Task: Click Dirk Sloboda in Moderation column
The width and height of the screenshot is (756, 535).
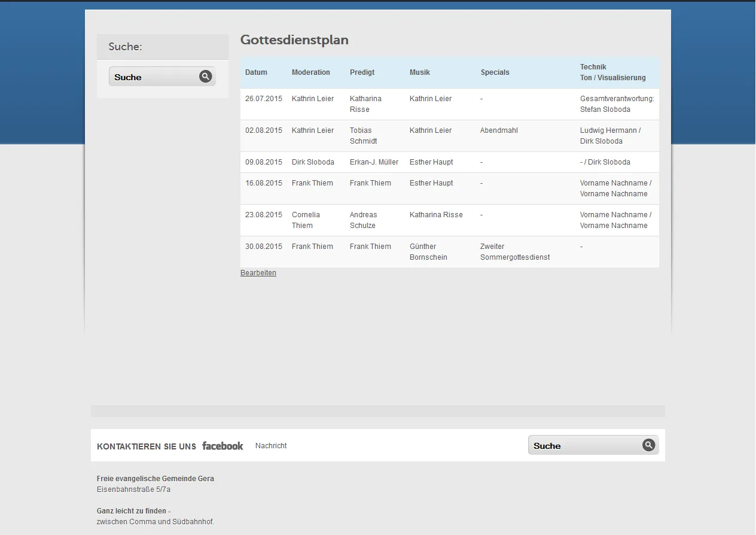Action: coord(313,162)
